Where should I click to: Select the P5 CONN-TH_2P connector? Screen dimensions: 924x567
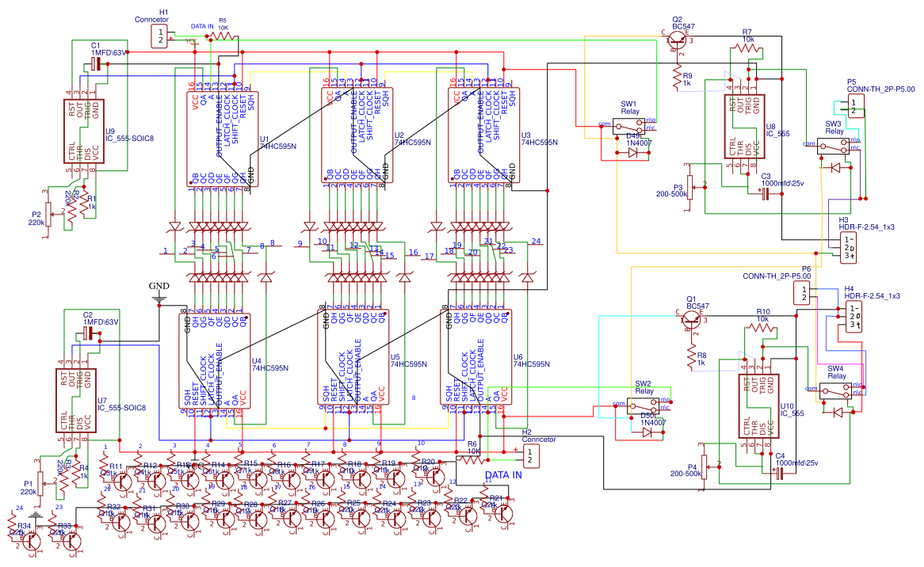(852, 107)
